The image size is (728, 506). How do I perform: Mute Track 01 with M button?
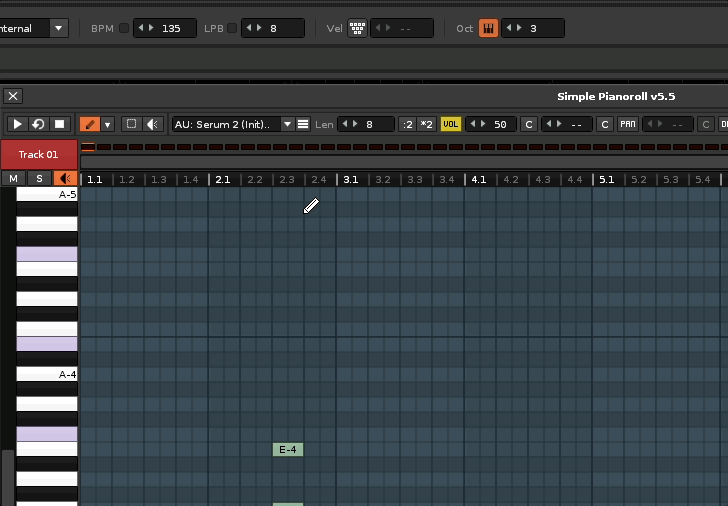pos(13,178)
